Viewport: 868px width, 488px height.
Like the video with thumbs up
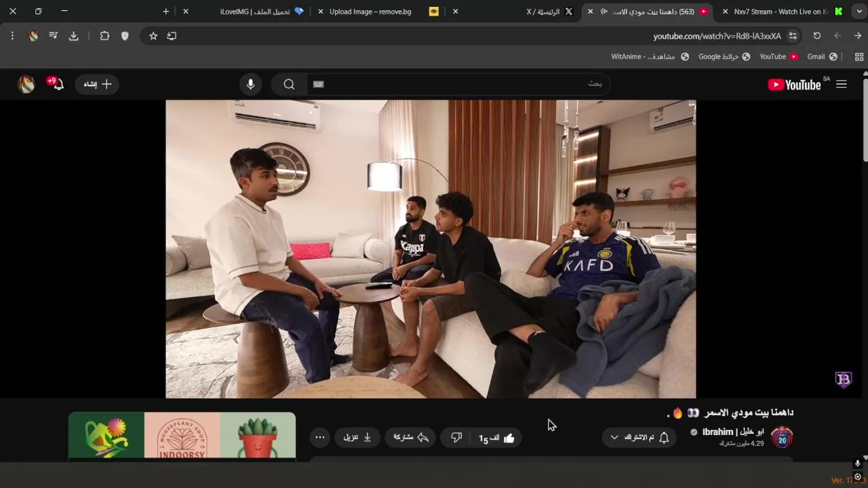click(x=497, y=438)
